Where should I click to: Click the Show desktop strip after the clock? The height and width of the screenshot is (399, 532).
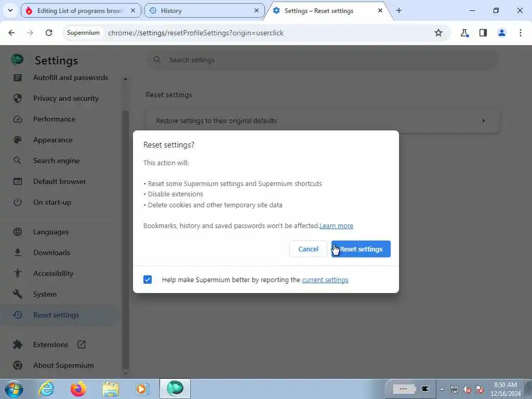(528, 389)
